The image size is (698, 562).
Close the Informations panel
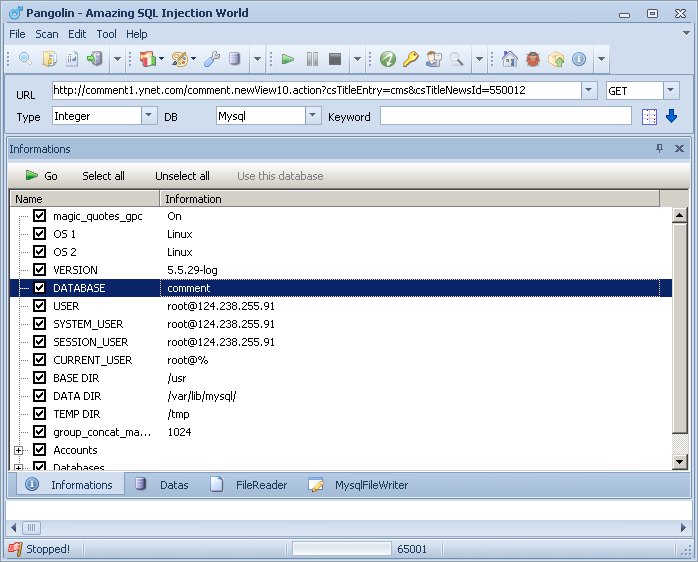tap(679, 148)
